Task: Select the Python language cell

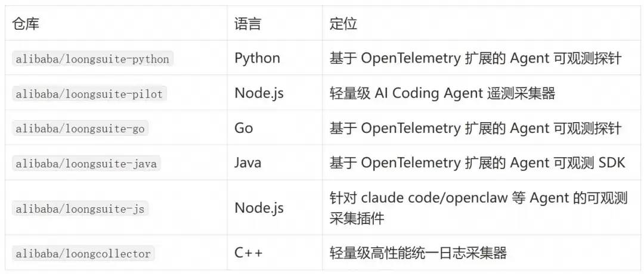Action: (x=257, y=58)
